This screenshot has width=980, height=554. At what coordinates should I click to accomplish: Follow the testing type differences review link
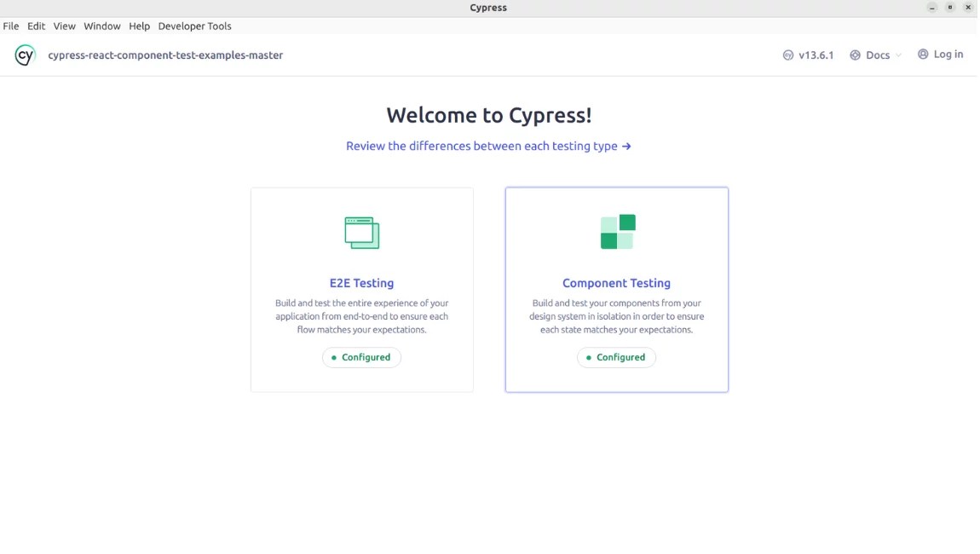488,146
